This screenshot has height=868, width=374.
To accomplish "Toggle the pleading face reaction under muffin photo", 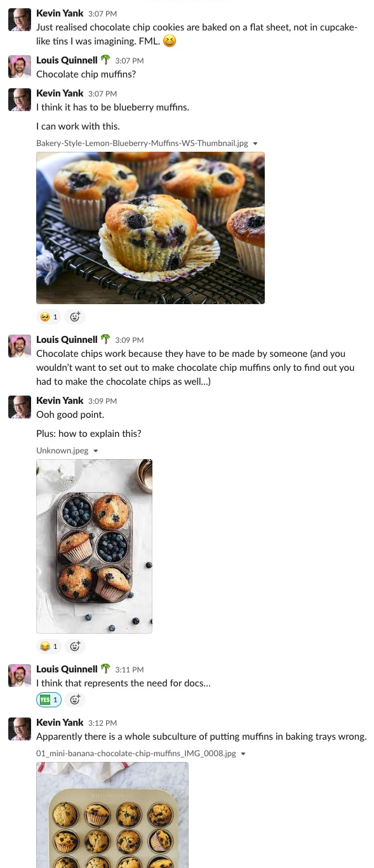I will click(49, 316).
